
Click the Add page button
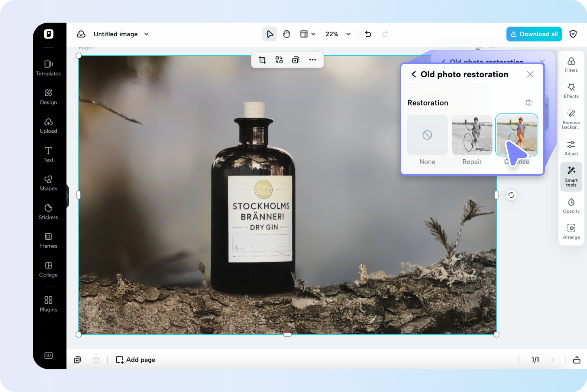pos(135,360)
